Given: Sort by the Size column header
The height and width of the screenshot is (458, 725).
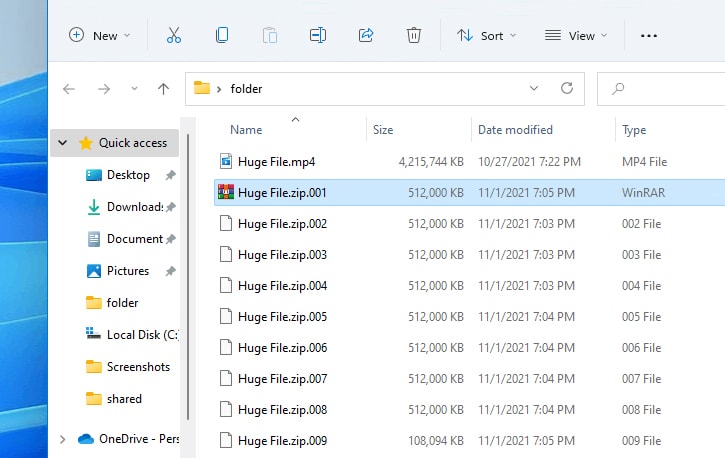Looking at the screenshot, I should [x=383, y=130].
